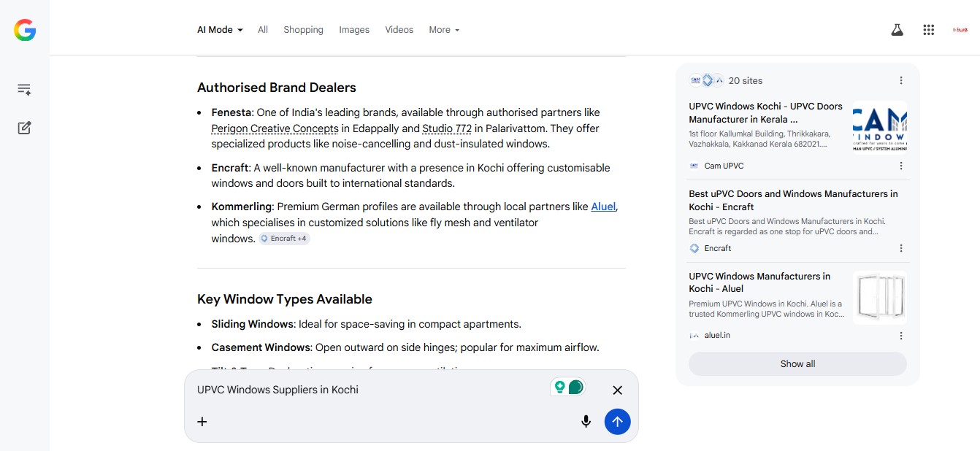Image resolution: width=980 pixels, height=451 pixels.
Task: Click the Cam UPVC source label
Action: [724, 166]
